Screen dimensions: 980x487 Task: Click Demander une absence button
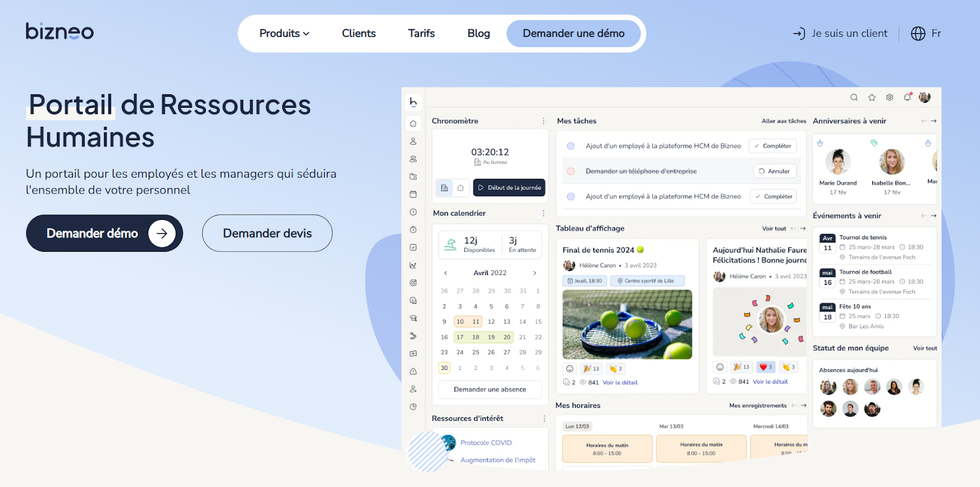pos(490,390)
